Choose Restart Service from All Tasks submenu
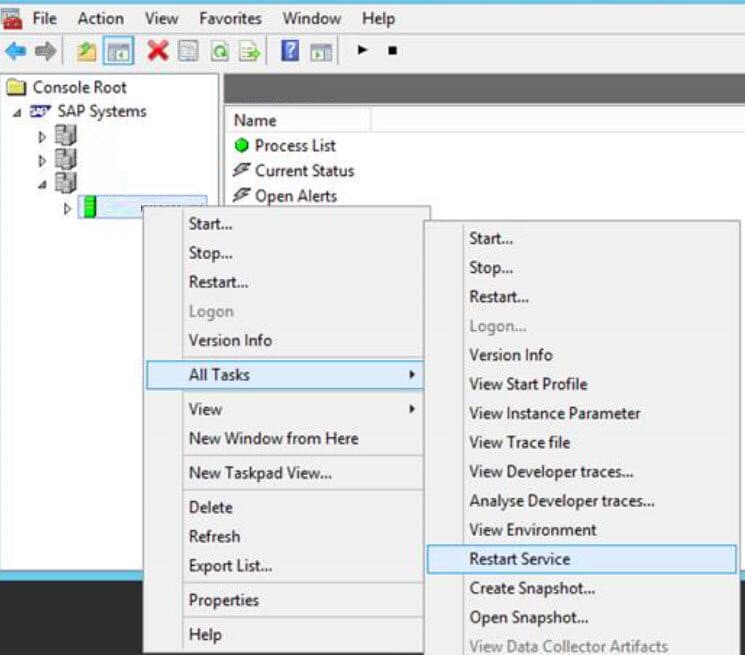Screen dimensions: 745x655 click(x=519, y=559)
